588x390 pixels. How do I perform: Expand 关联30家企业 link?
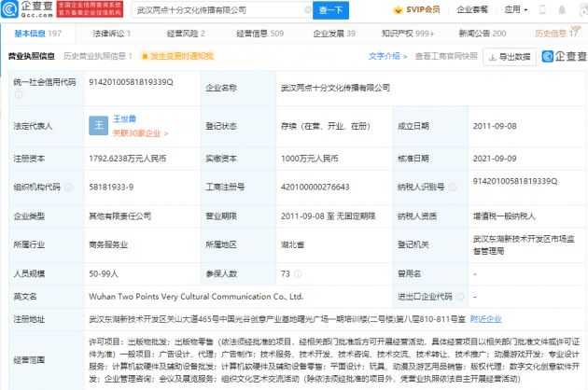point(140,133)
